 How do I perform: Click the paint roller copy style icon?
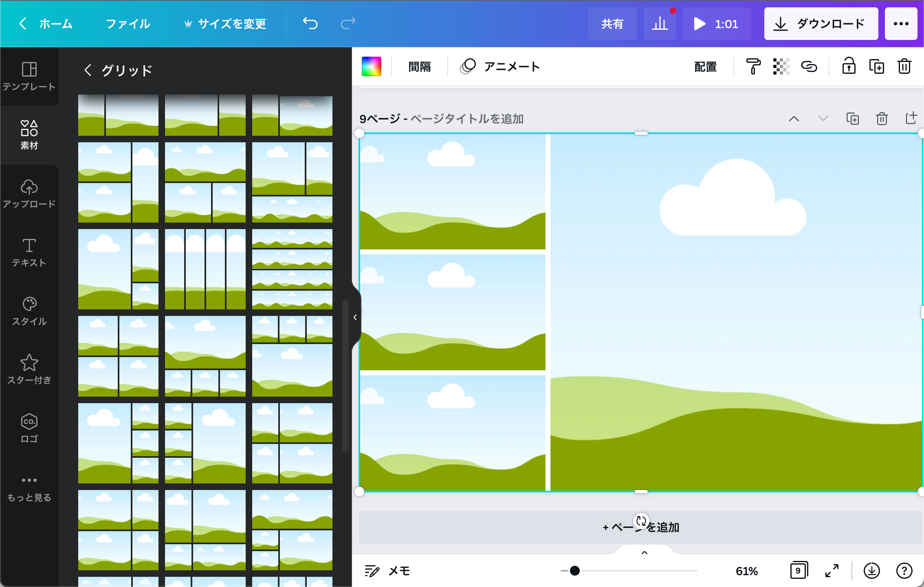pyautogui.click(x=753, y=66)
